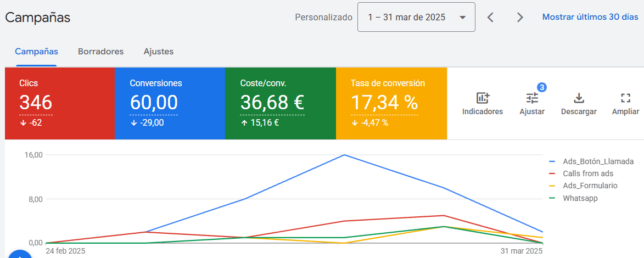Image resolution: width=644 pixels, height=258 pixels.
Task: Toggle the Whatsapp legend series
Action: pos(580,198)
